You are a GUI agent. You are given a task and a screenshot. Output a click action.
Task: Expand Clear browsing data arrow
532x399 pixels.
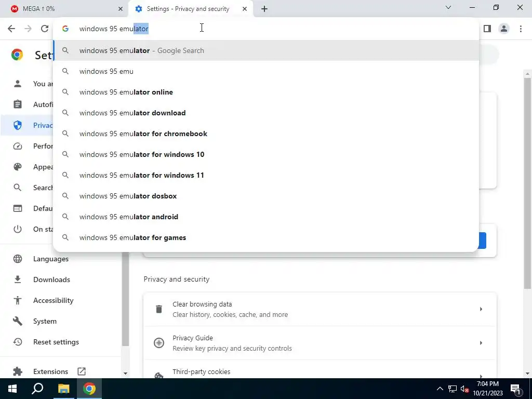(481, 309)
